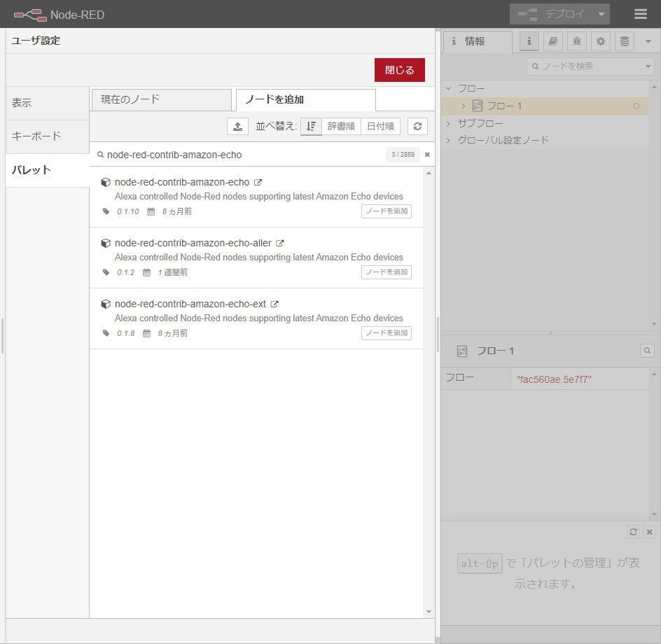This screenshot has height=644, width=661.
Task: Clear the module search with x icon
Action: [427, 155]
